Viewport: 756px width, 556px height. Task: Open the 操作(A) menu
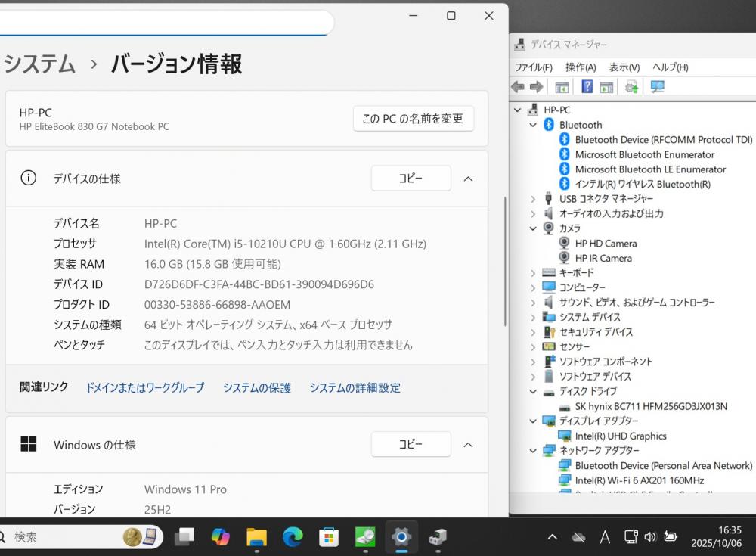pyautogui.click(x=580, y=67)
